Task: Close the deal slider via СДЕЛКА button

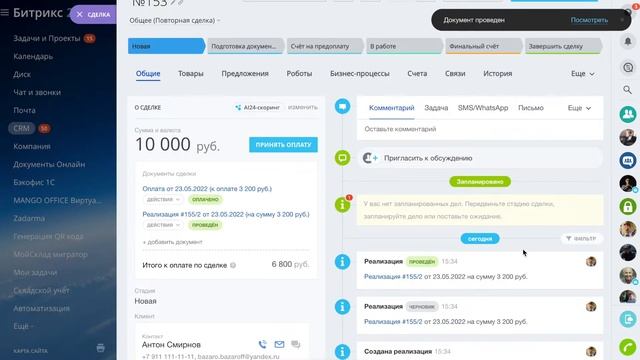Action: (93, 14)
